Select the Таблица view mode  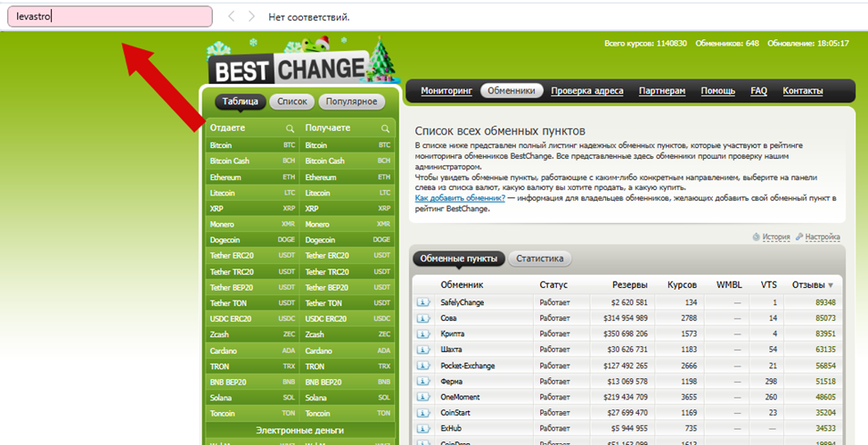click(x=240, y=102)
